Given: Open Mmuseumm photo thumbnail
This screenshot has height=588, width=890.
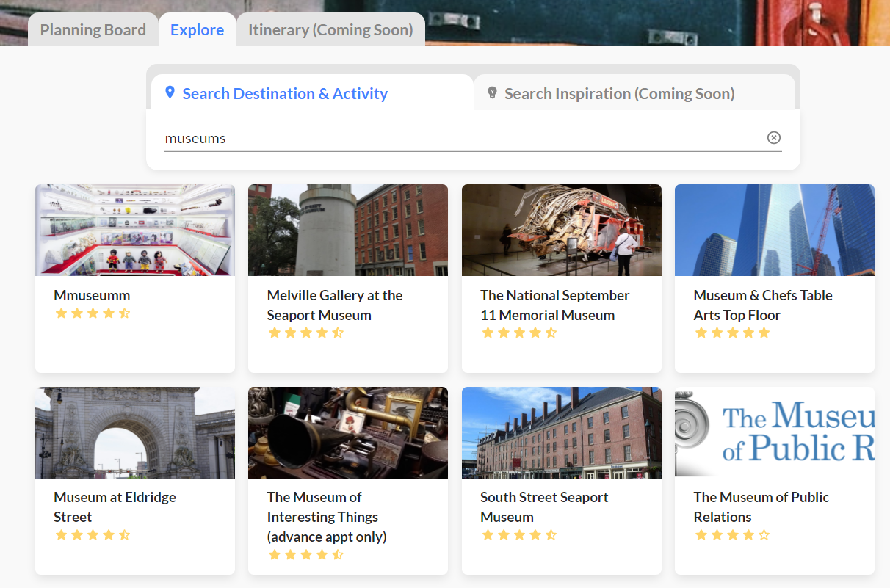Looking at the screenshot, I should [135, 230].
